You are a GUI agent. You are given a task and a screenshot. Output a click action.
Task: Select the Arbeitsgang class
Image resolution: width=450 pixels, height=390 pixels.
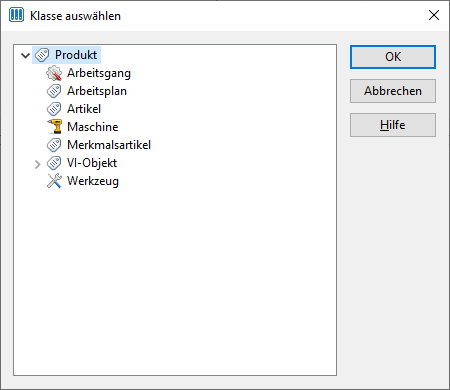(x=99, y=73)
